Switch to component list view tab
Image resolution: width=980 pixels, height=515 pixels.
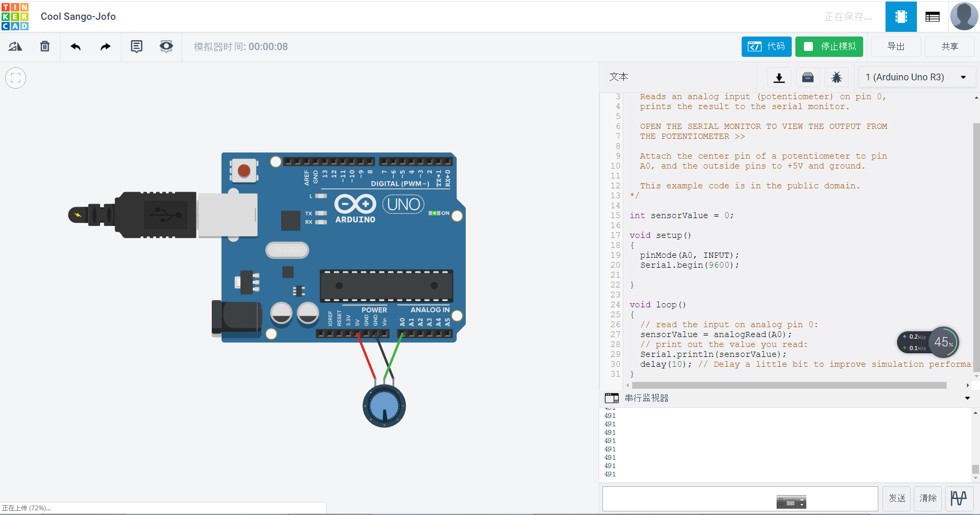[933, 17]
